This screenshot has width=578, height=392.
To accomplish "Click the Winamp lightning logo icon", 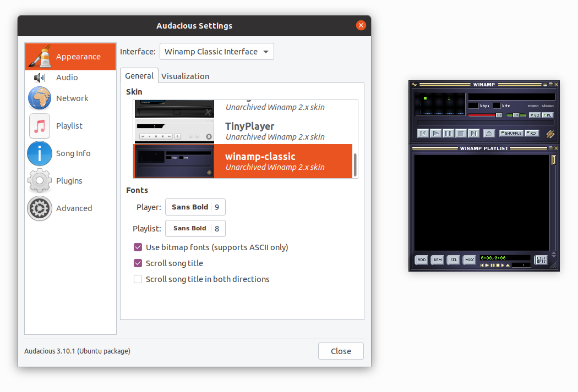I will click(415, 84).
